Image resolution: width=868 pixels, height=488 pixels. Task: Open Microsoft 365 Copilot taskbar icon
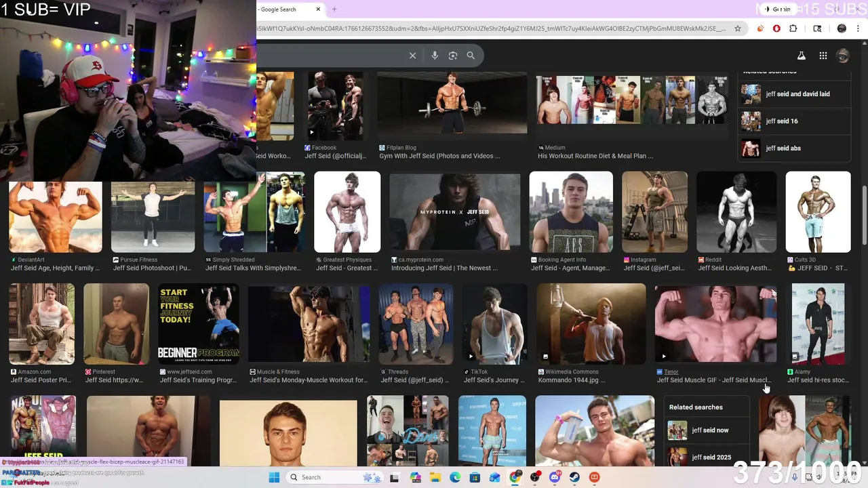tap(415, 477)
